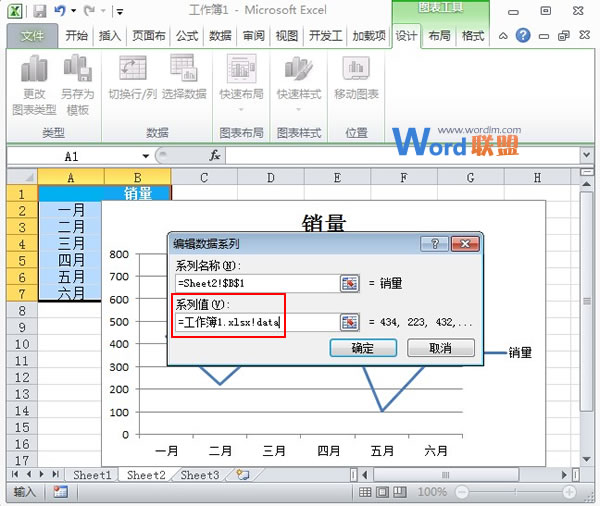The image size is (600, 506).
Task: Click the insert new worksheet tab icon
Action: [x=243, y=475]
